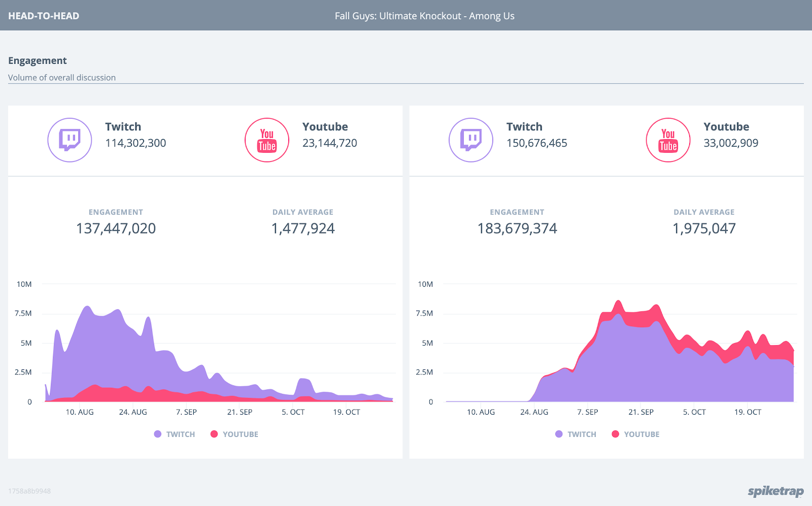The height and width of the screenshot is (506, 812).
Task: Click the 10. AUG axis label in the left chart
Action: point(80,412)
